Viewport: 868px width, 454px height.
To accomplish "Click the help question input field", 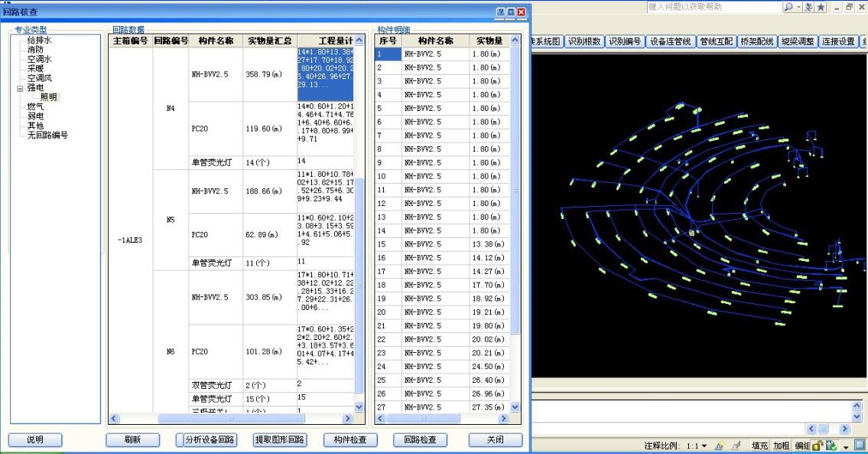I will pyautogui.click(x=714, y=7).
